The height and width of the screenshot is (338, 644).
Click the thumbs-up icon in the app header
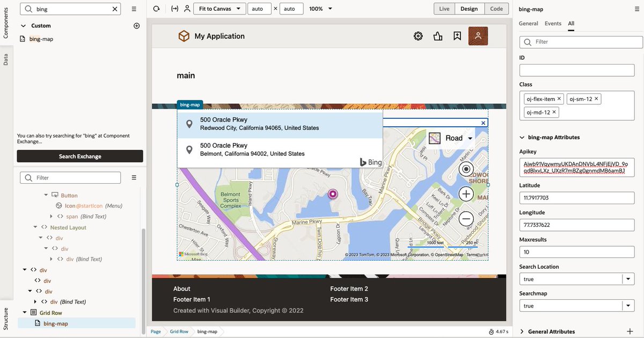(438, 35)
